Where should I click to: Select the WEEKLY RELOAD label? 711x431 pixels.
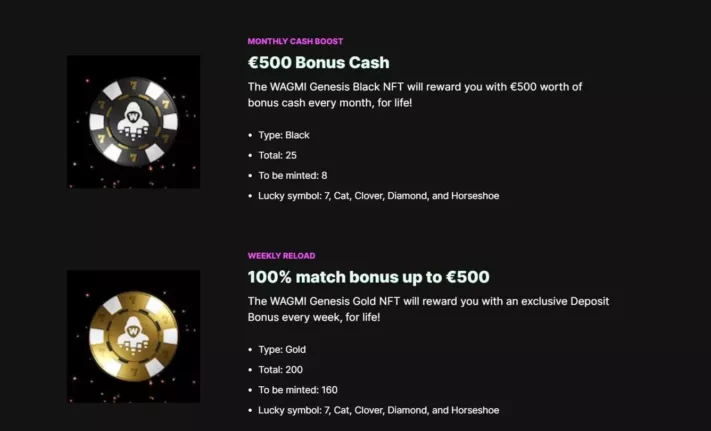pyautogui.click(x=281, y=256)
